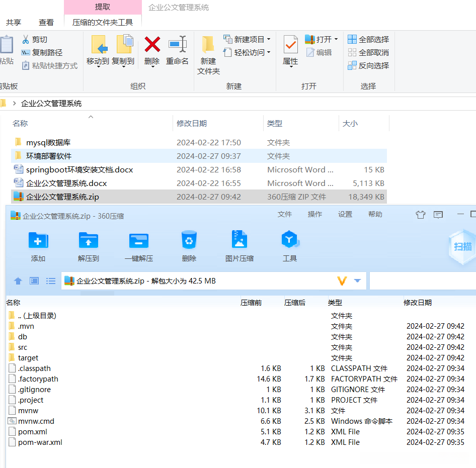Click the breadcrumb chevron before 企业公文管理系统
This screenshot has height=468, width=476.
(14, 104)
